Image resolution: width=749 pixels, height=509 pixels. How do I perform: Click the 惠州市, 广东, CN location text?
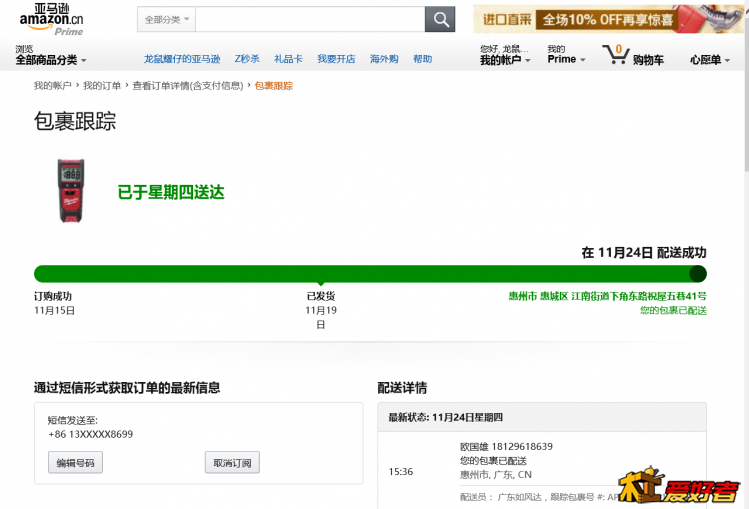496,475
